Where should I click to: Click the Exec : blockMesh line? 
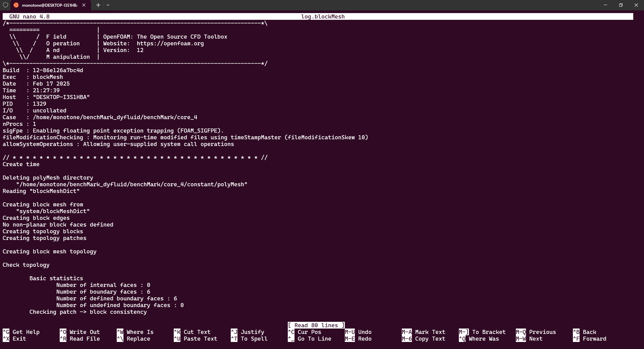(33, 77)
